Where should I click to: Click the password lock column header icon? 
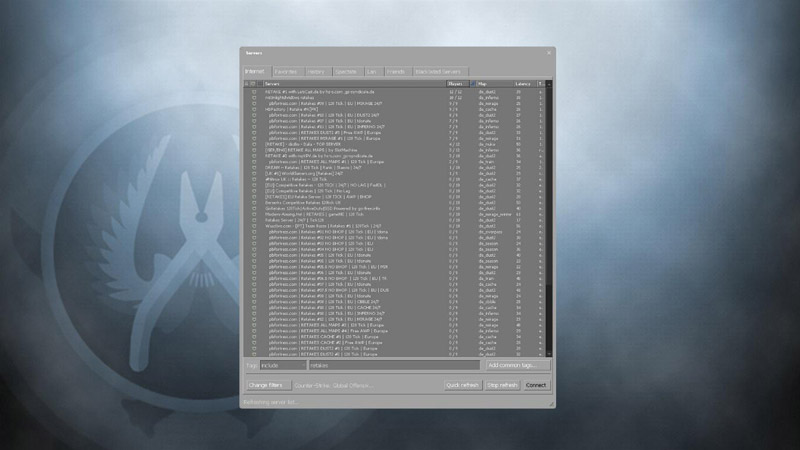tap(246, 84)
